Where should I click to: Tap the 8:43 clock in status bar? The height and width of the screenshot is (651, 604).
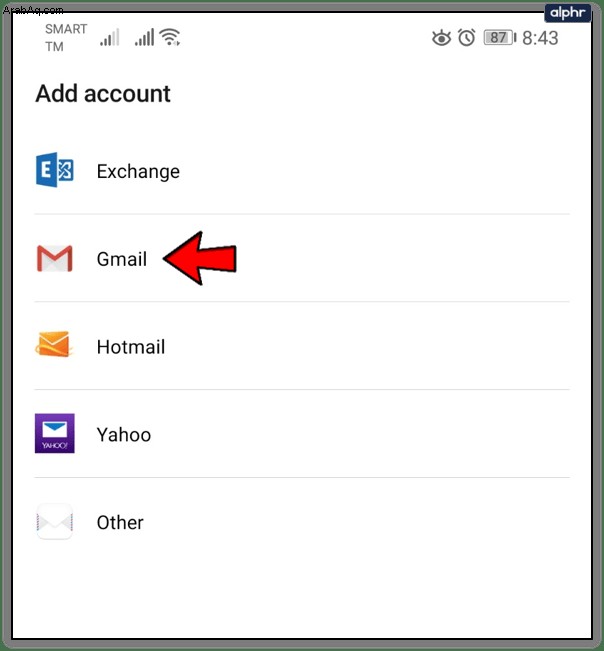540,38
